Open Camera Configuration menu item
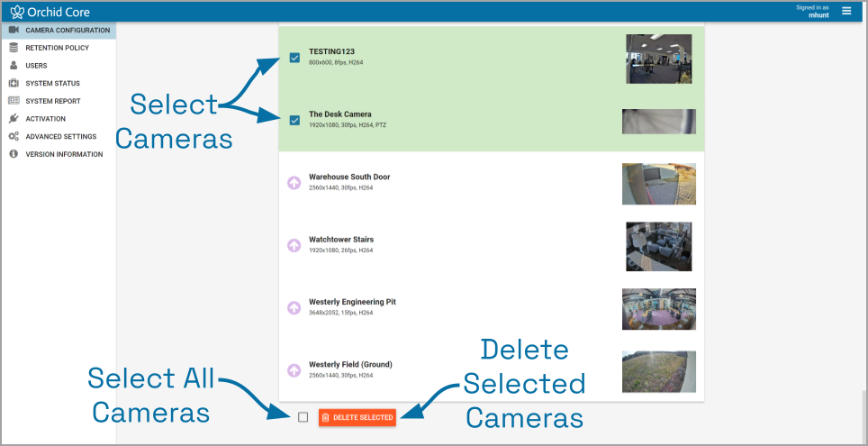Screen dimensions: 868x446 pyautogui.click(x=59, y=30)
